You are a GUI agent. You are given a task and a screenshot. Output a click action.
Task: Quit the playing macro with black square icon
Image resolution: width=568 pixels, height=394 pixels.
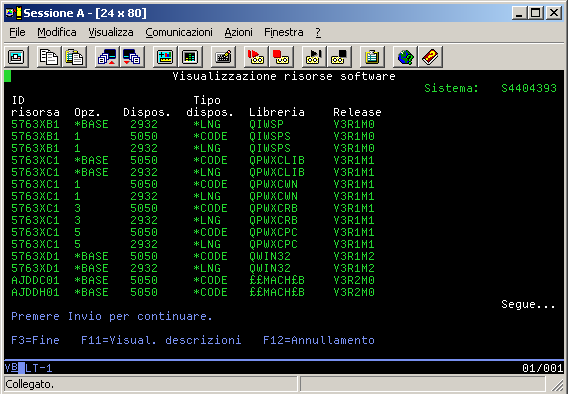339,57
